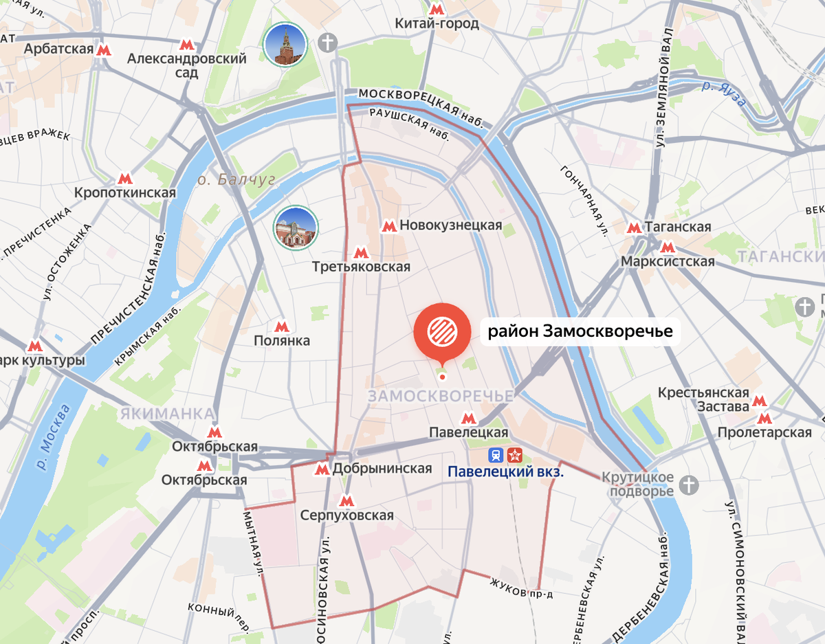Select the Павелецкий вкз. text label

pos(506,472)
